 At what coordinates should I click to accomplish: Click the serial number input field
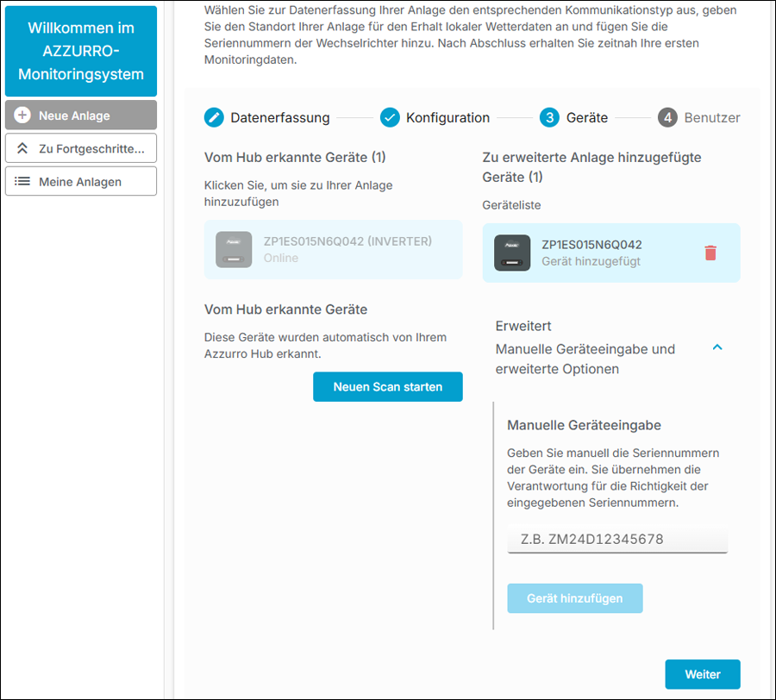tap(617, 539)
